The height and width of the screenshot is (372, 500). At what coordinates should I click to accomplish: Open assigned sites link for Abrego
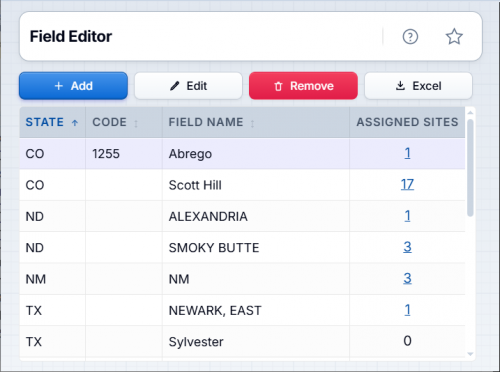pos(407,153)
